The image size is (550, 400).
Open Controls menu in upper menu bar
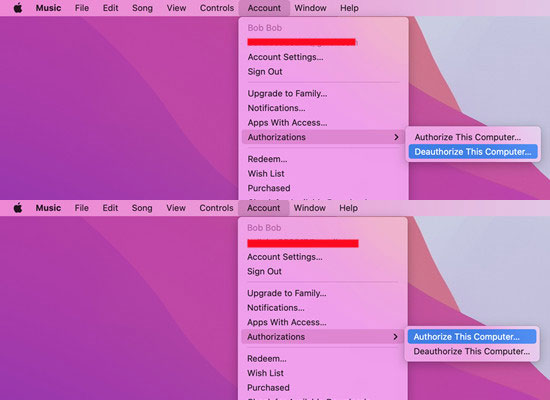pyautogui.click(x=217, y=8)
